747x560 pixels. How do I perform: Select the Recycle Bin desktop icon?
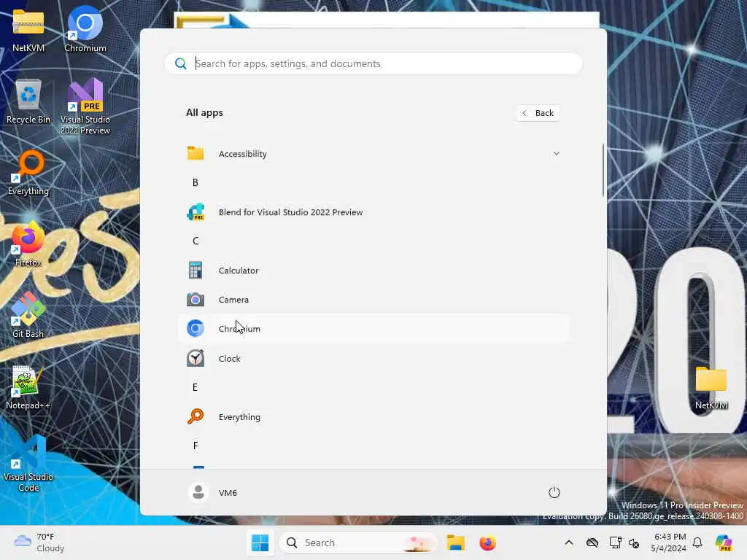tap(28, 101)
